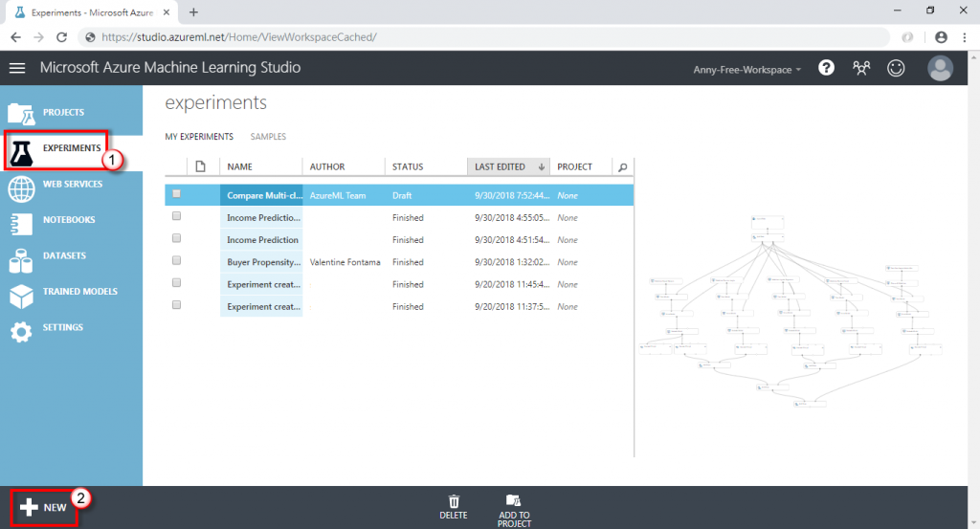Screen dimensions: 980x529
Task: Open the Trained Models cube icon
Action: click(21, 297)
